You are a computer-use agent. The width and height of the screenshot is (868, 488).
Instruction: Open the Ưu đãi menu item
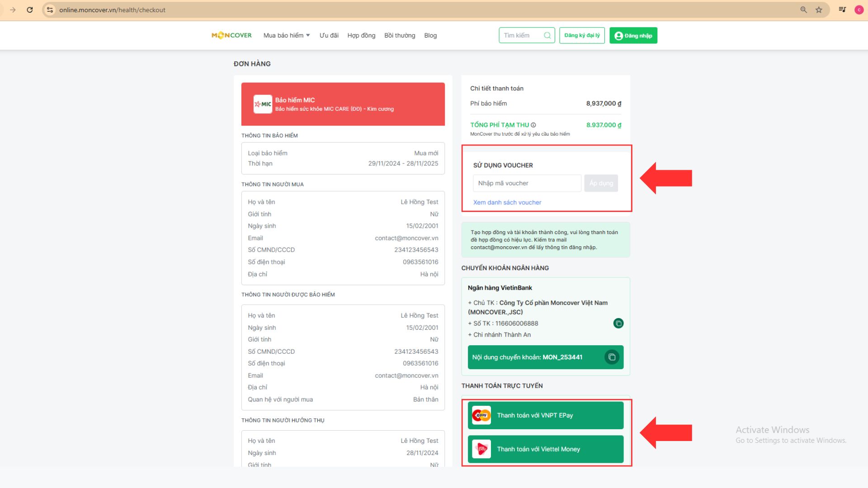tap(329, 35)
